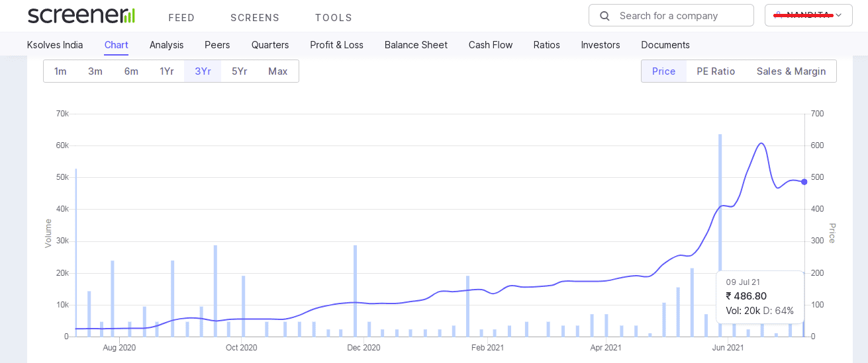The height and width of the screenshot is (363, 868).
Task: Click the Aug 2020 axis label
Action: pyautogui.click(x=120, y=347)
